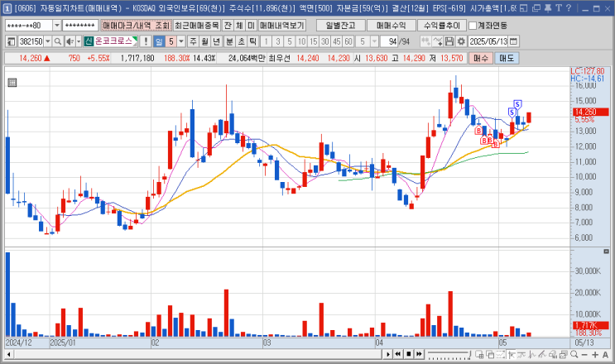This screenshot has height=364, width=615.
Task: Click the minus zoom-out icon
Action: (584, 354)
